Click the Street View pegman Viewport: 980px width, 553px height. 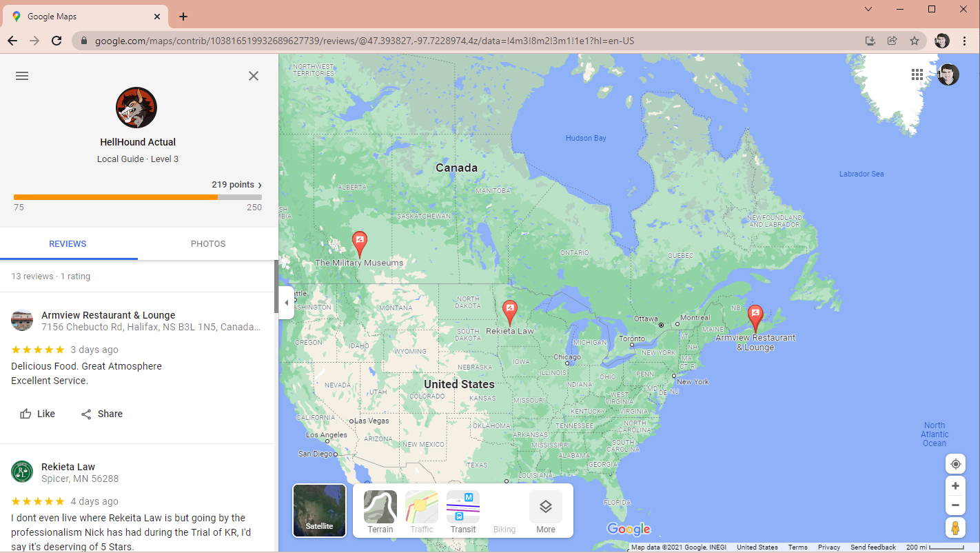point(955,528)
